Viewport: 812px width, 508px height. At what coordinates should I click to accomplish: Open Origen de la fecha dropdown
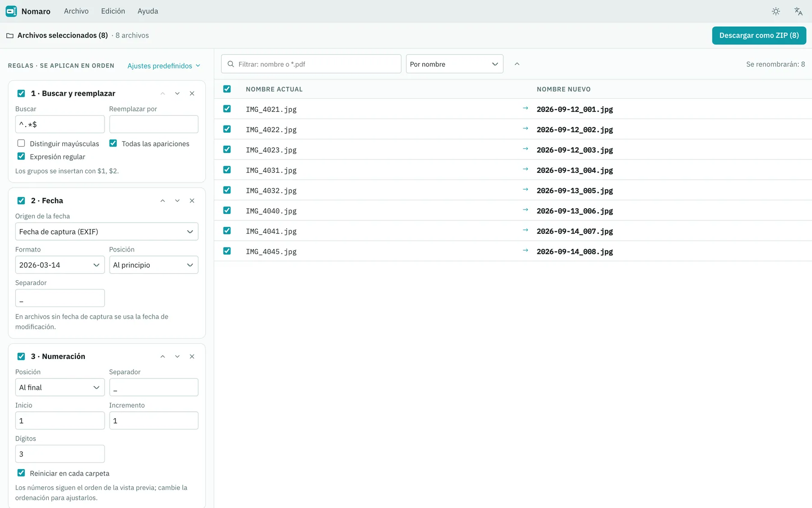click(107, 232)
